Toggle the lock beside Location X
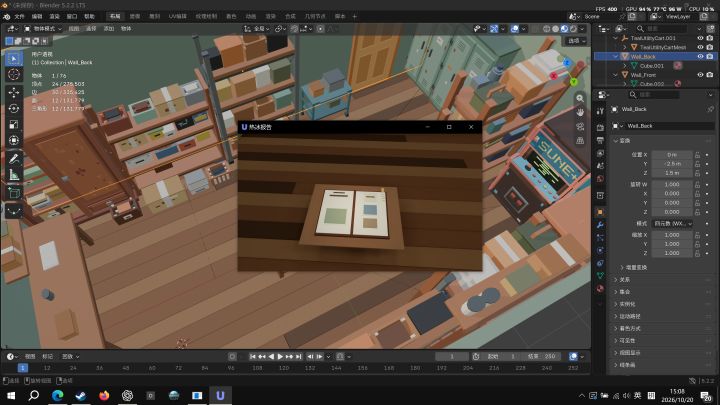The image size is (720, 405). pos(698,155)
